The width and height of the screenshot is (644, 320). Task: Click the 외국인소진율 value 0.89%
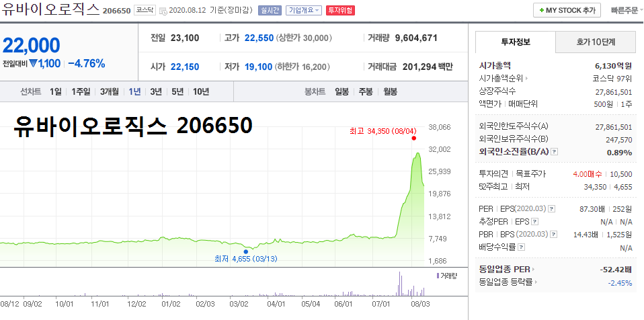(619, 153)
